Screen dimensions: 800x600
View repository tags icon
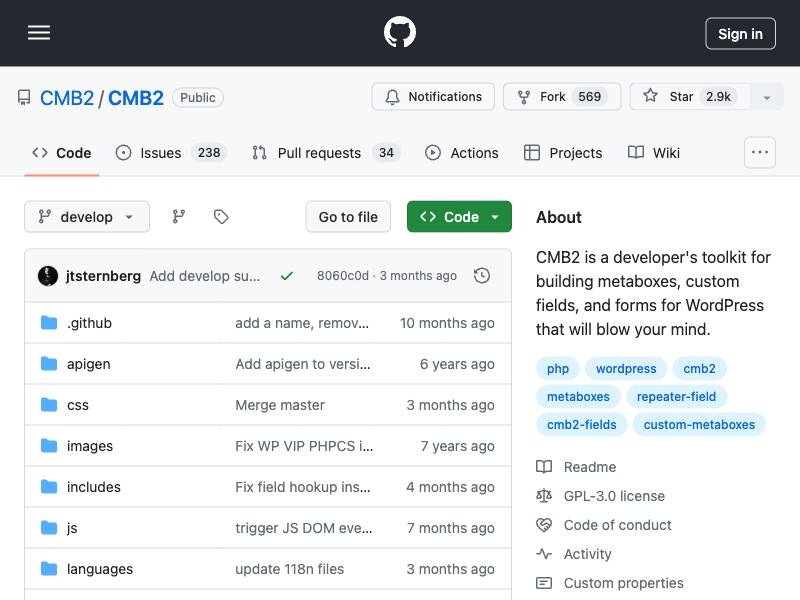tap(221, 217)
